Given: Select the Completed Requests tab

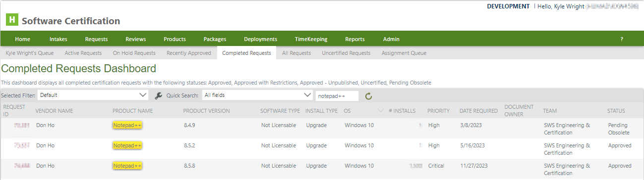Looking at the screenshot, I should pos(247,53).
